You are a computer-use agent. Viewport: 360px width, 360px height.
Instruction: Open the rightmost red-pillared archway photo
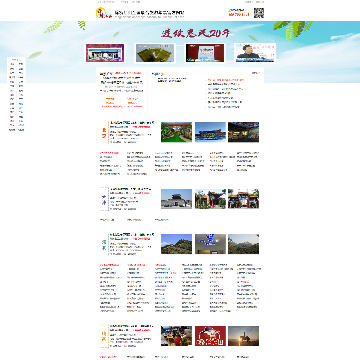tap(243, 199)
